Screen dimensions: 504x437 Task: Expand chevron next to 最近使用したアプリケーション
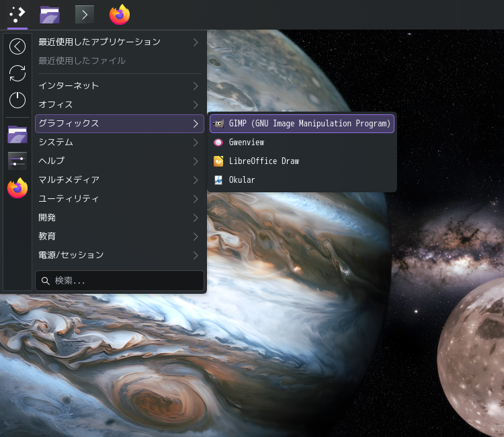tap(196, 42)
